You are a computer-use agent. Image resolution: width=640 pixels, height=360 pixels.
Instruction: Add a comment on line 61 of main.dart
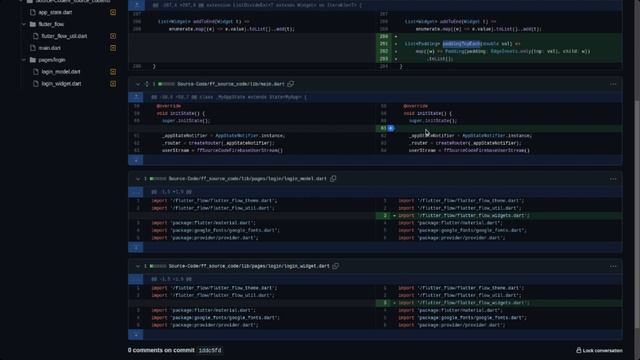[391, 128]
